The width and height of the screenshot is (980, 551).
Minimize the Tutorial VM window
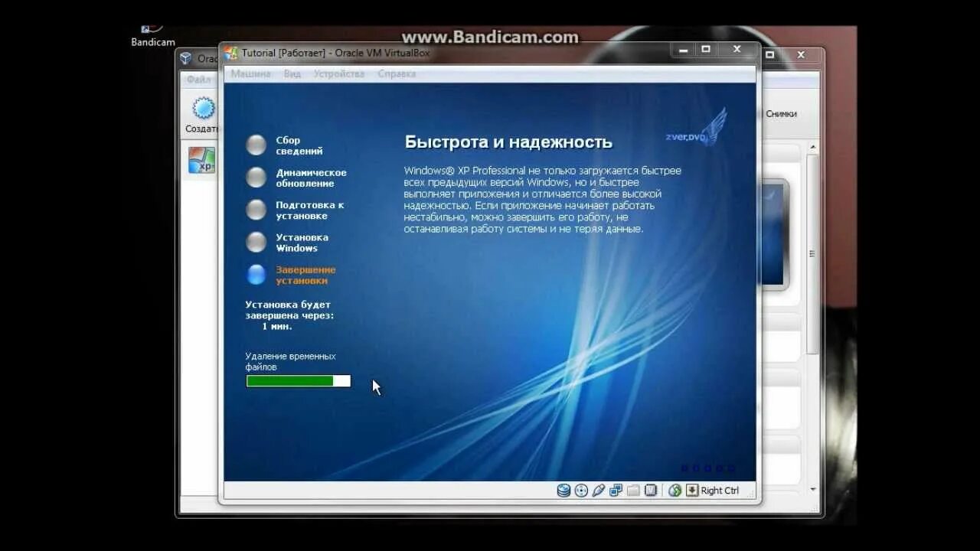pos(683,50)
